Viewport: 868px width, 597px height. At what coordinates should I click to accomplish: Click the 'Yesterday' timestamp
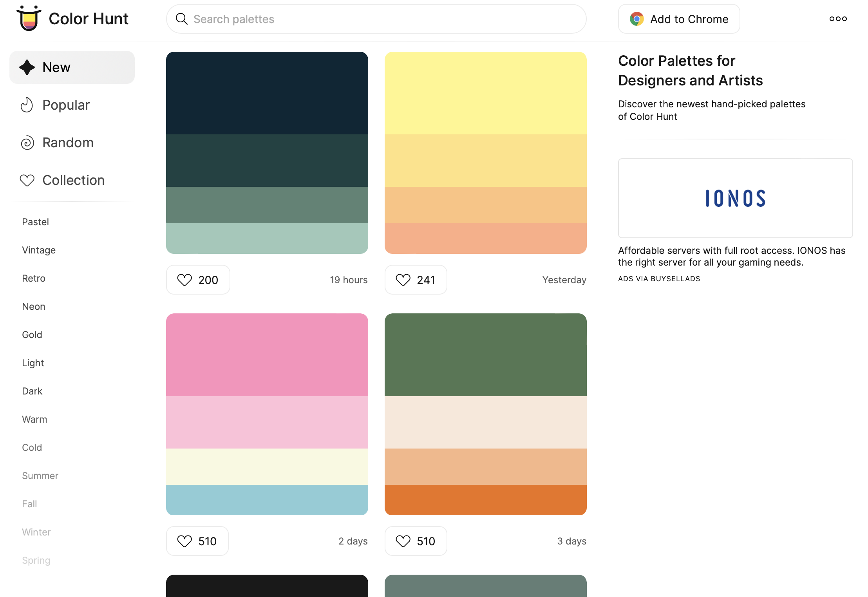pos(564,280)
